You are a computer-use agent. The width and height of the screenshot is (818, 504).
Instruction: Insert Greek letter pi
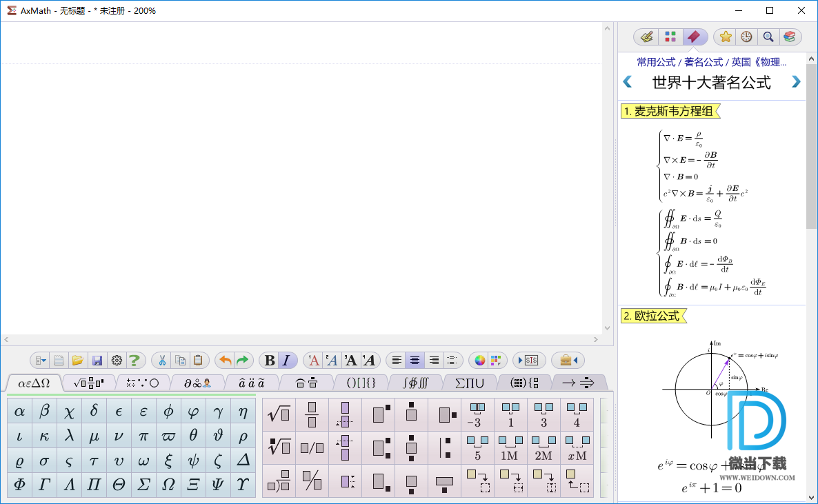(x=143, y=436)
